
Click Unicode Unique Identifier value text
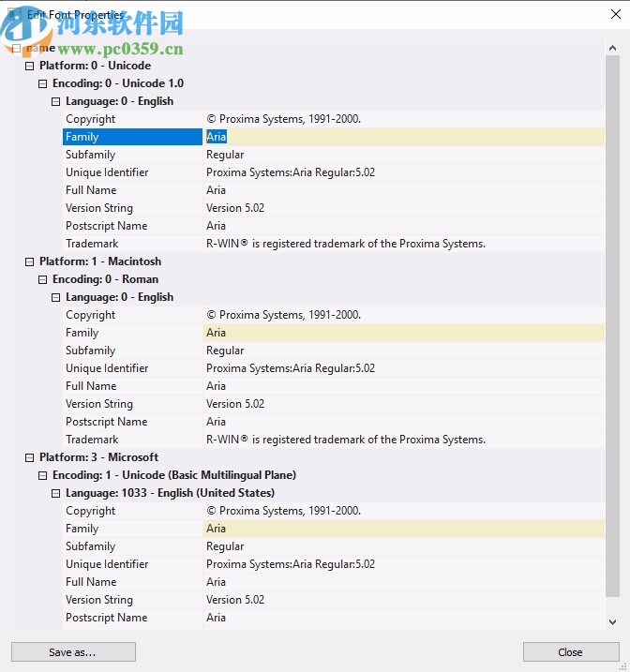pyautogui.click(x=291, y=172)
